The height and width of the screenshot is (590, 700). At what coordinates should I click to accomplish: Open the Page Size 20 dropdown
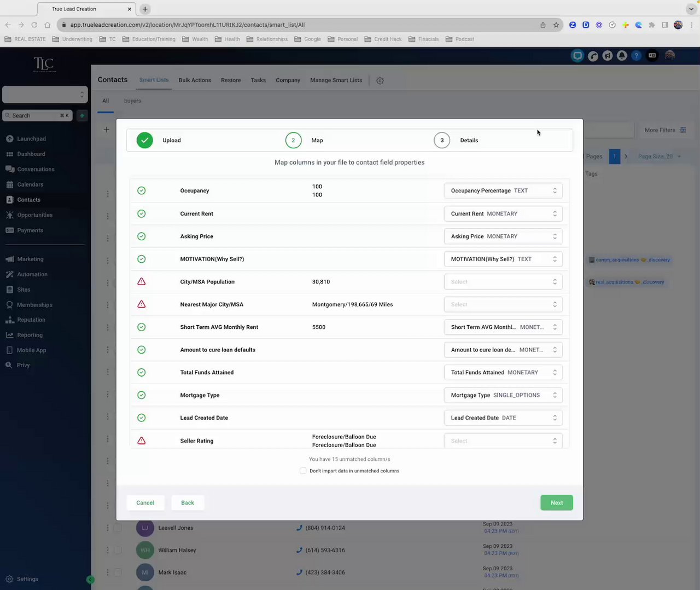660,157
